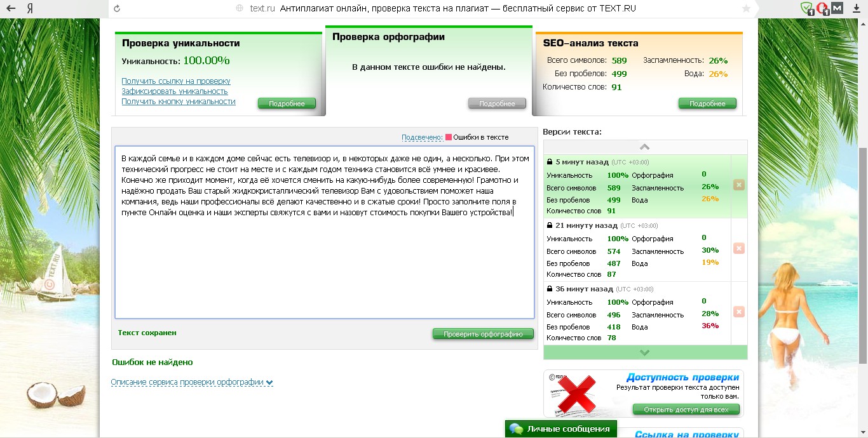868x438 pixels.
Task: Reload the page with the refresh icon
Action: tap(117, 9)
